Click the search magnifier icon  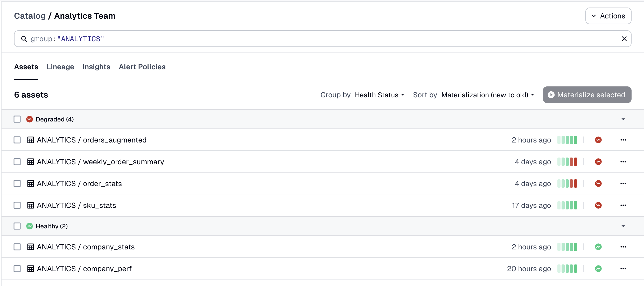point(24,39)
